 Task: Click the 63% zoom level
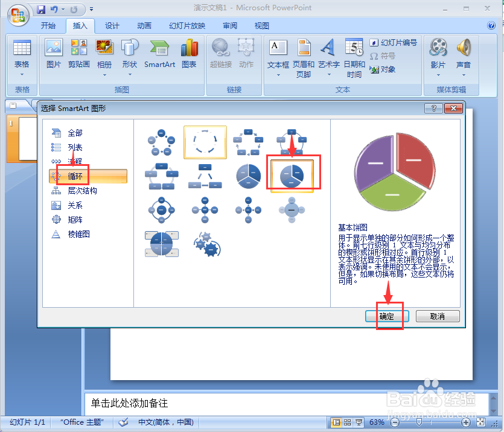click(x=377, y=422)
